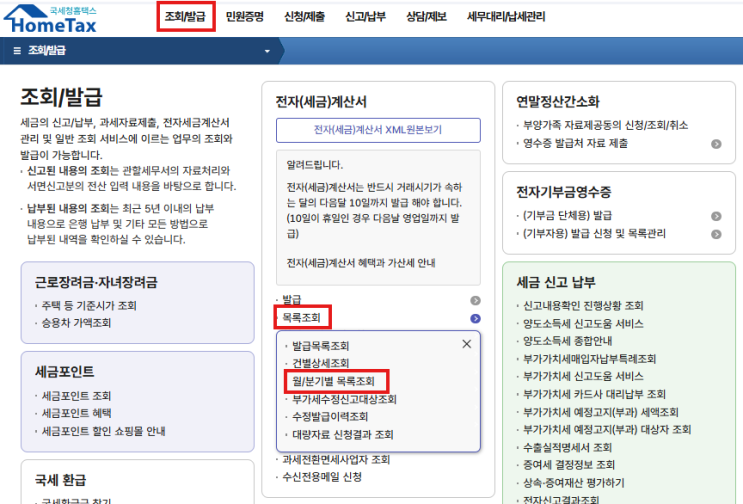Open 주택 등 기준시가 조회
This screenshot has width=743, height=504.
(x=89, y=306)
